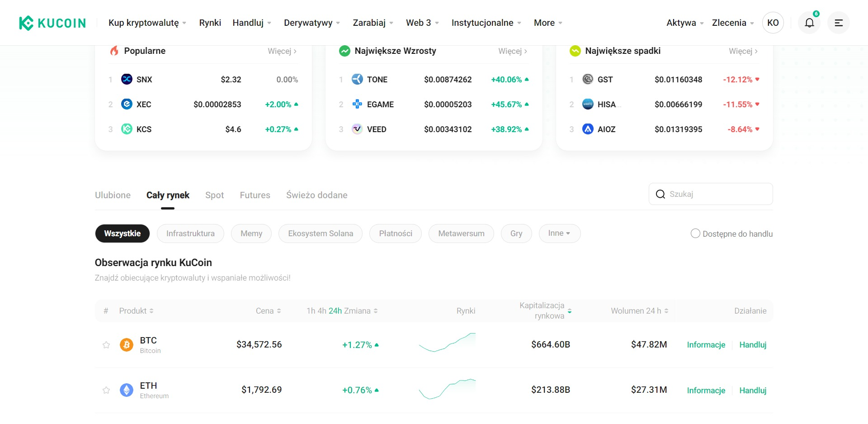Click the Ethereum logo icon
The image size is (868, 424).
tap(127, 390)
